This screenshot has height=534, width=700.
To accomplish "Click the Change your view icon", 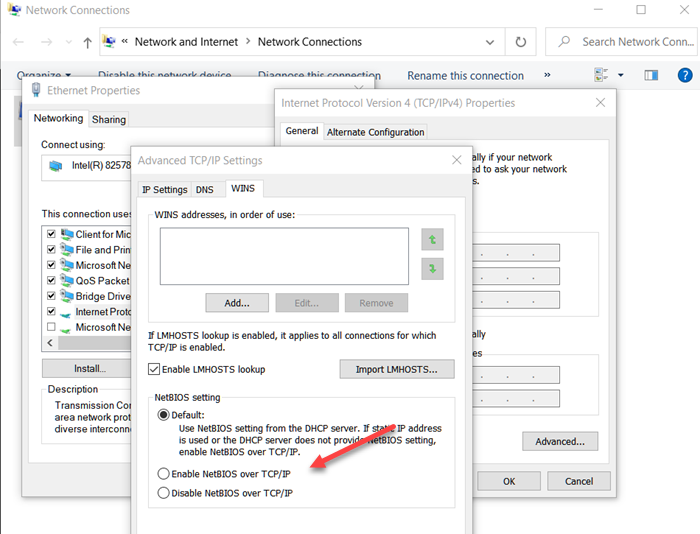I will point(601,75).
